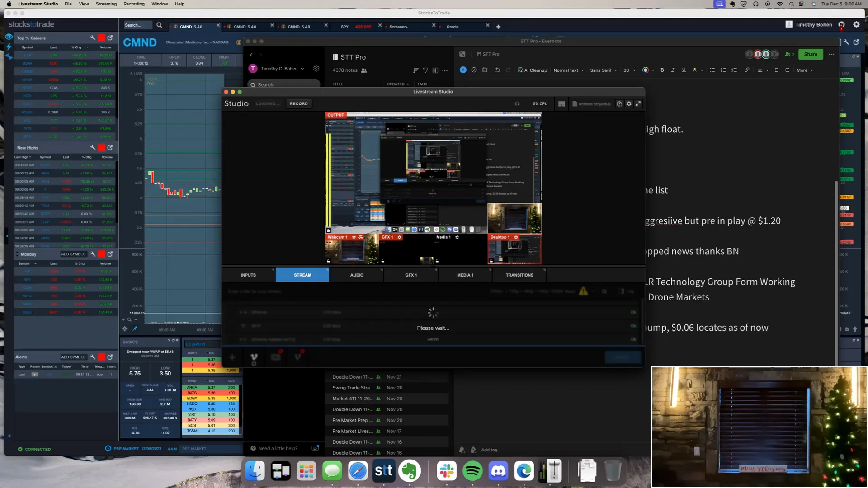Insert a bulleted list in the note
The width and height of the screenshot is (868, 488).
point(712,70)
